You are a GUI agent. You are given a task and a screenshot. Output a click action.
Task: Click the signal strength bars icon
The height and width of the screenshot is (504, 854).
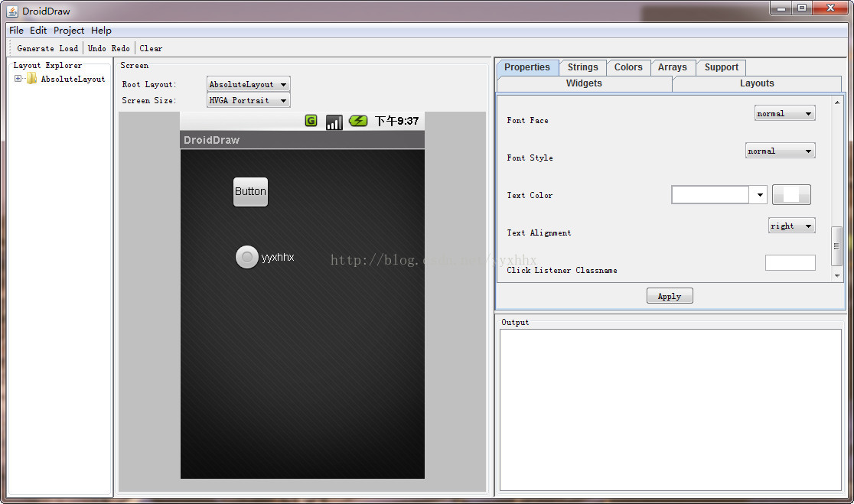click(x=334, y=122)
